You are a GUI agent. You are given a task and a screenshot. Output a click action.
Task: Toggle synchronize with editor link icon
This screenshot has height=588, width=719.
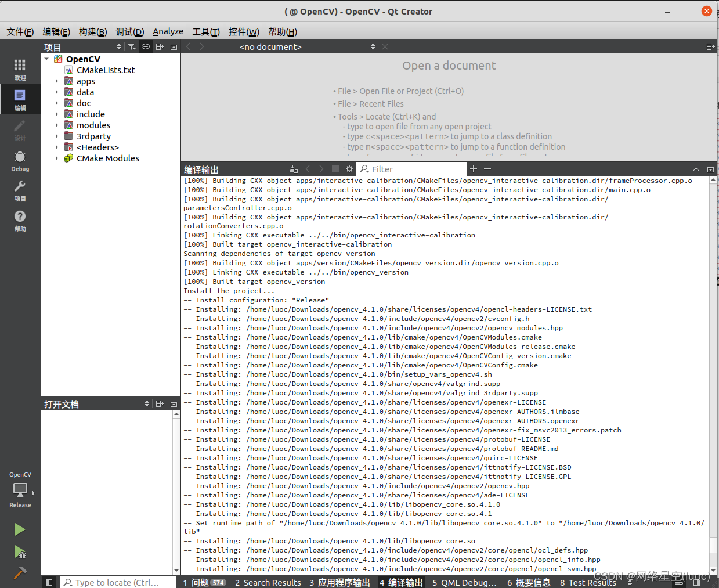[x=146, y=46]
